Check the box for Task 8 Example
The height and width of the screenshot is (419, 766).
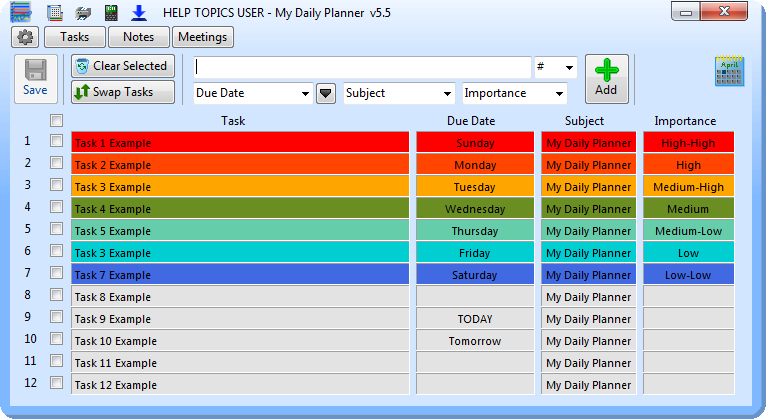pyautogui.click(x=57, y=294)
